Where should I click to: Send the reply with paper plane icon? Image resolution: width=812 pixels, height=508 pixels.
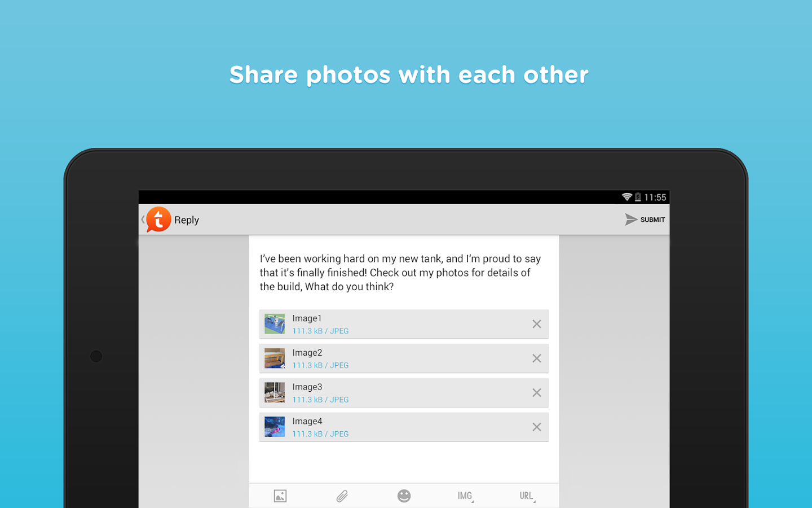pos(631,220)
